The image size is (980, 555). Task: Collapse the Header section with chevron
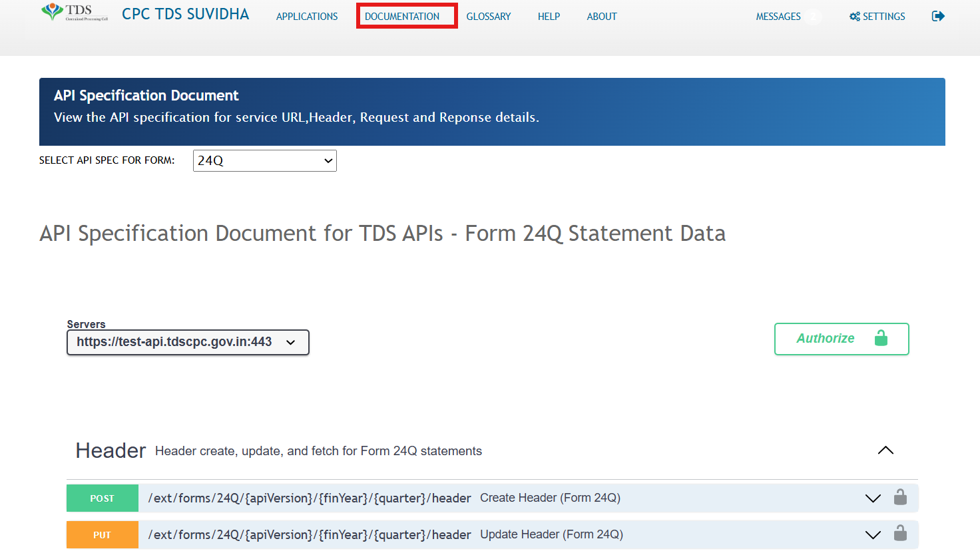click(885, 451)
